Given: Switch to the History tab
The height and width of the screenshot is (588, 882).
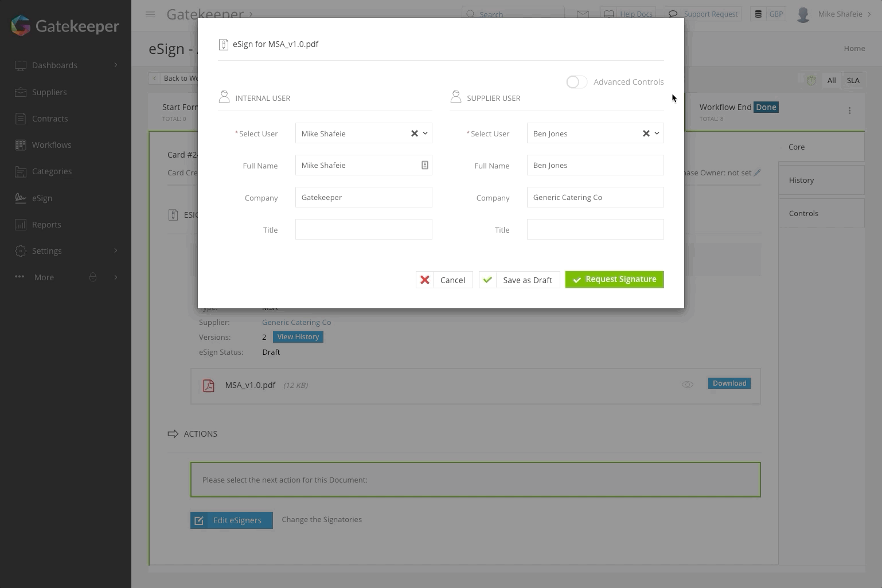Looking at the screenshot, I should (821, 180).
